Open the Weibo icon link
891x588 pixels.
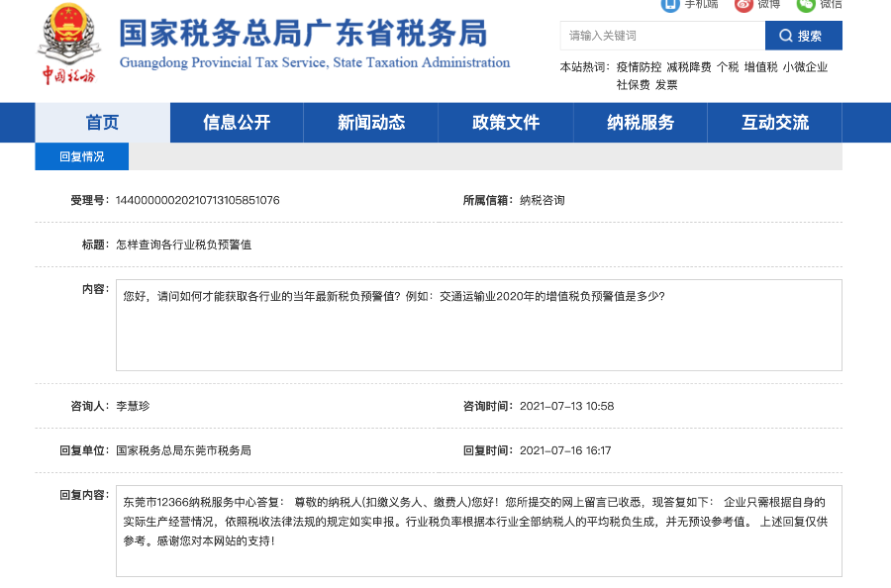coord(743,5)
